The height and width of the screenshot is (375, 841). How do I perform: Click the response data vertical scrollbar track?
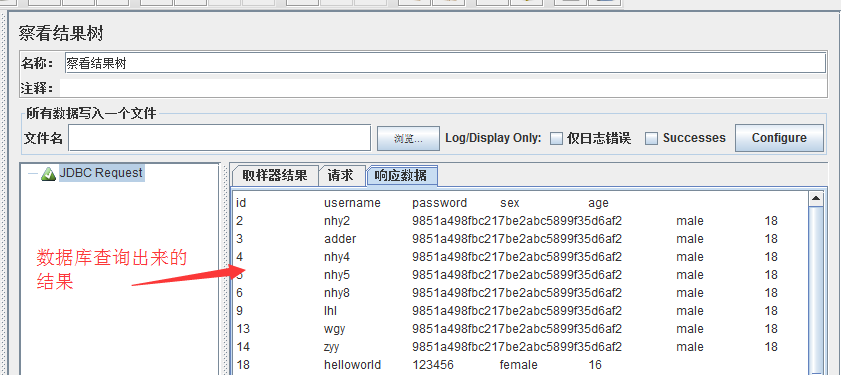[x=815, y=290]
